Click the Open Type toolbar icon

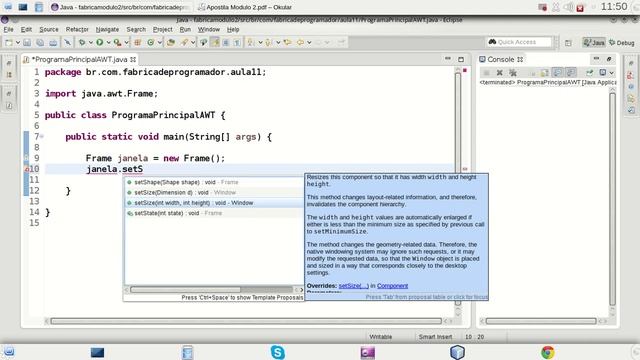(171, 42)
